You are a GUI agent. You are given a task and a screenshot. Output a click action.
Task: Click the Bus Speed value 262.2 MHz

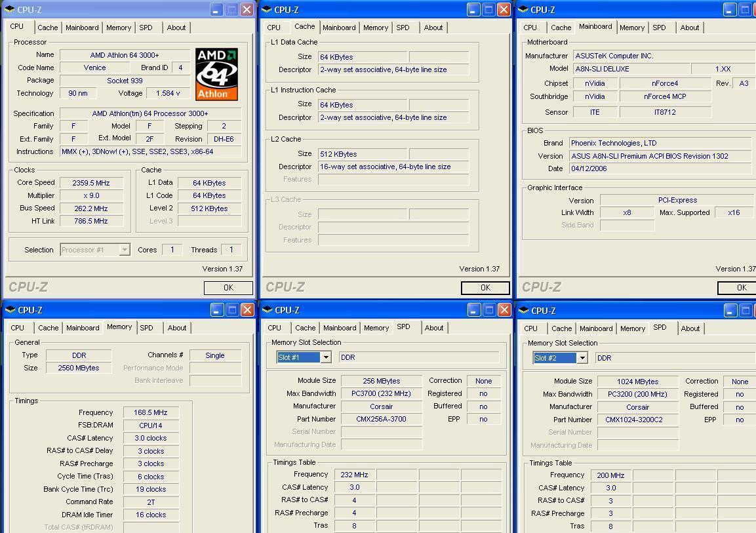pos(91,208)
